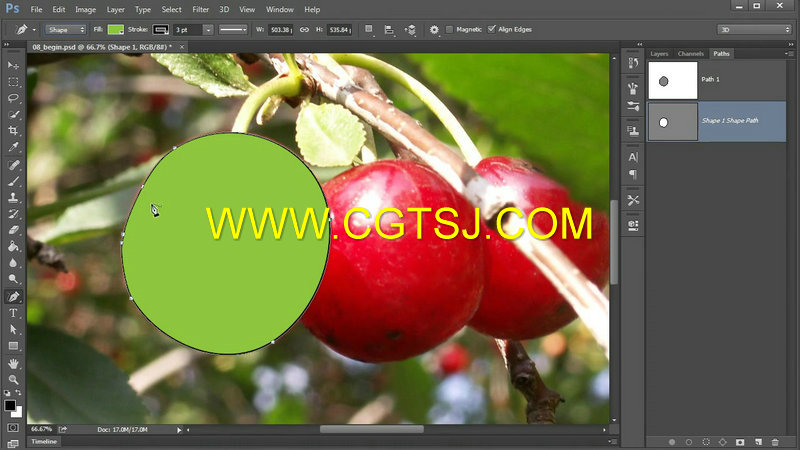Open the History panel icon

coord(633,63)
